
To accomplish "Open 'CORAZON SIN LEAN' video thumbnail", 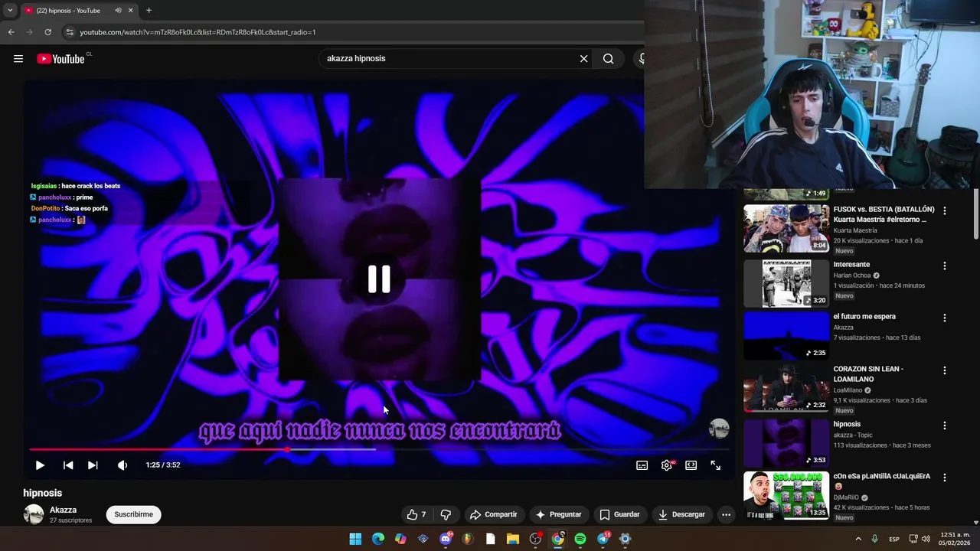I will tap(786, 388).
